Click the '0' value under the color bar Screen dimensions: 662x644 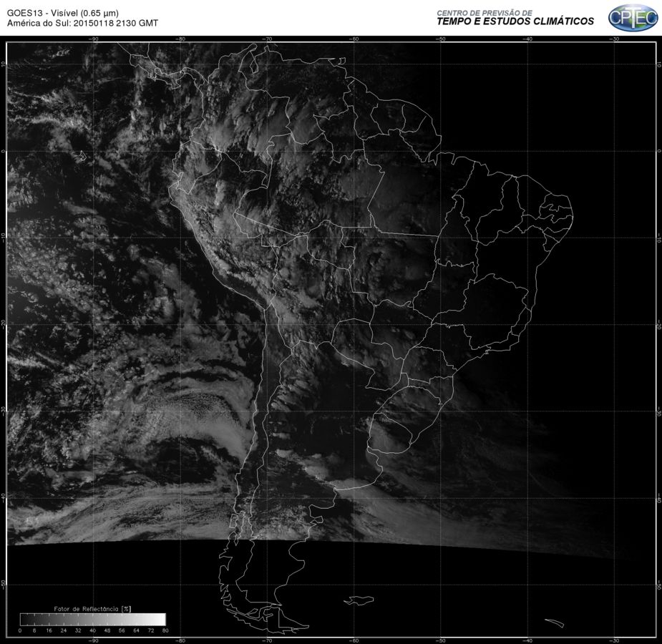[x=20, y=630]
